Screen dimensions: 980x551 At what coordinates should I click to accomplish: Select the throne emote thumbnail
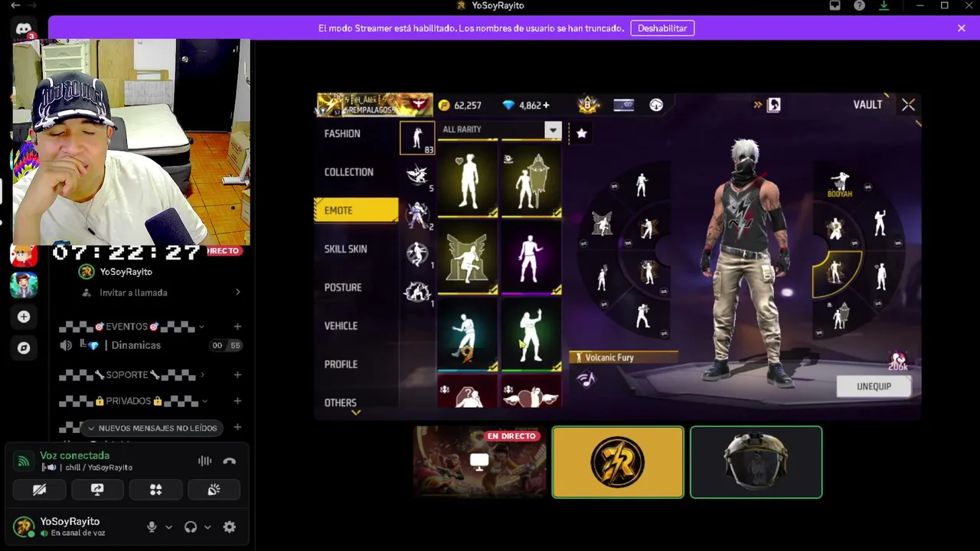click(468, 259)
